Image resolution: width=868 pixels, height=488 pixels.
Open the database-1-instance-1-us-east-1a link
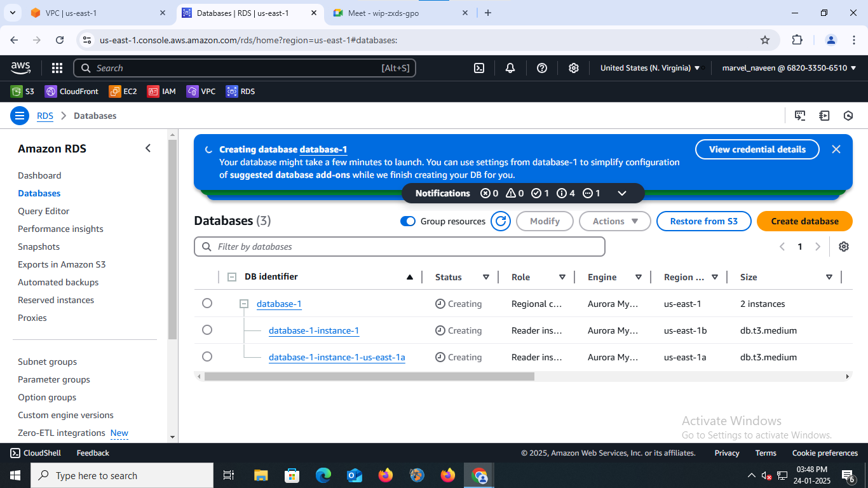click(337, 357)
